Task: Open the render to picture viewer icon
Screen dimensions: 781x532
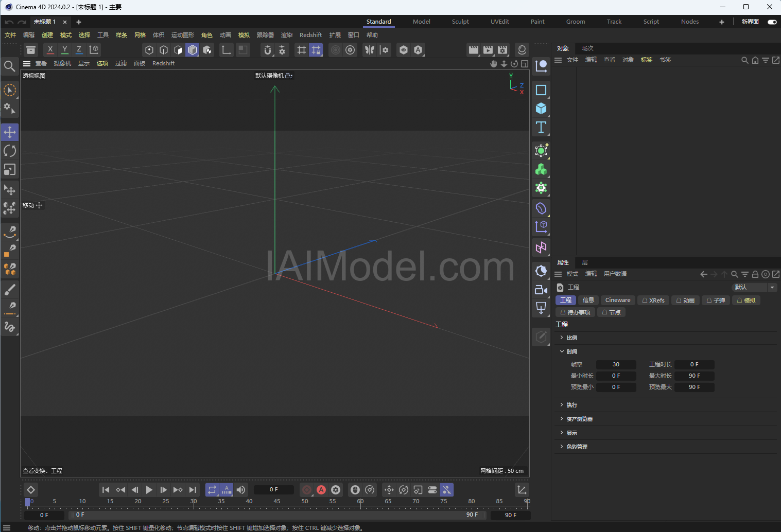Action: tap(488, 50)
